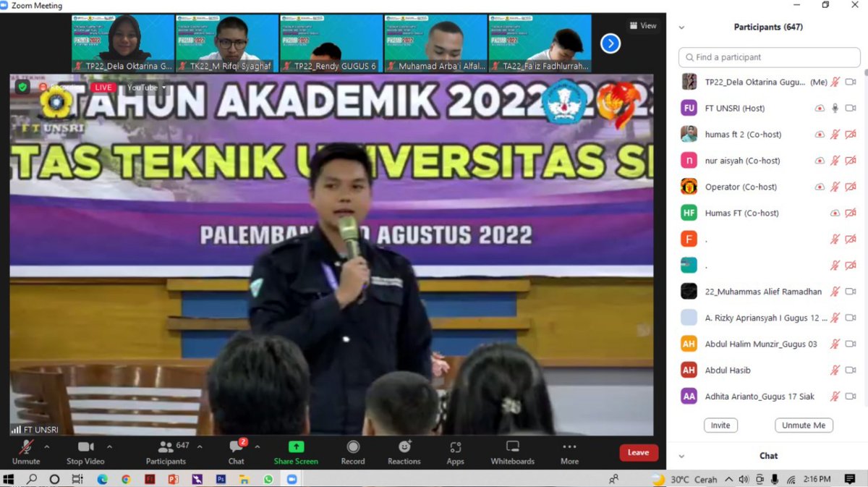Leave the meeting with red button
Image resolution: width=868 pixels, height=487 pixels.
click(x=639, y=453)
